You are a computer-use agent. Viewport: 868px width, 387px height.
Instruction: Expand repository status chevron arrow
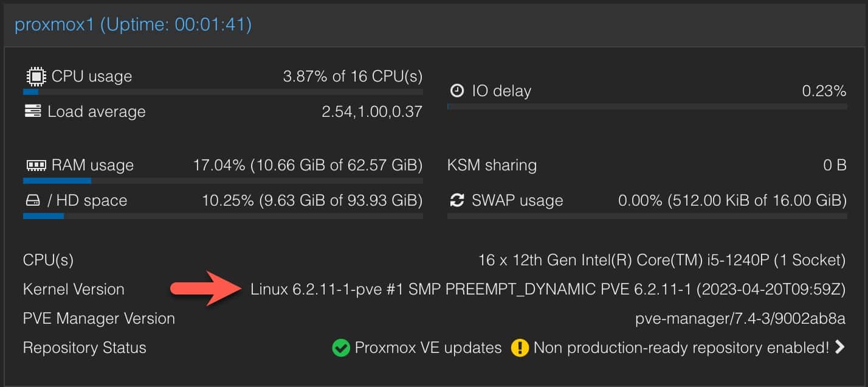pyautogui.click(x=840, y=347)
